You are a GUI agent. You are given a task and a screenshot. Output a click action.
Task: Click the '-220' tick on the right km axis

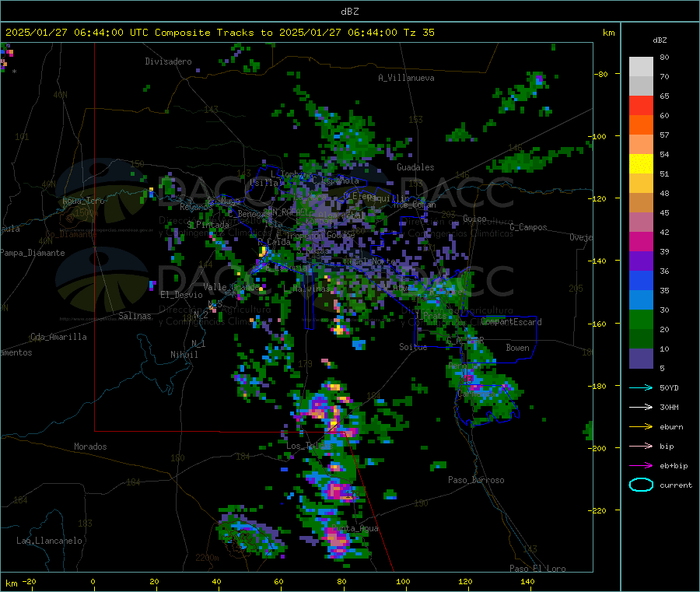click(x=599, y=510)
